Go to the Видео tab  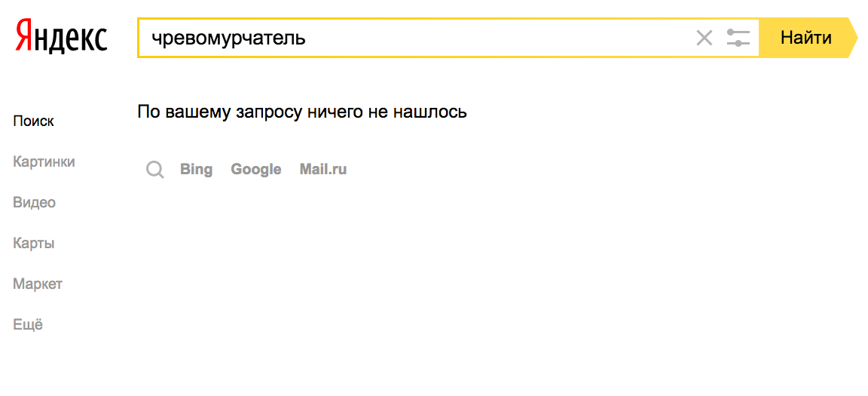pos(35,203)
